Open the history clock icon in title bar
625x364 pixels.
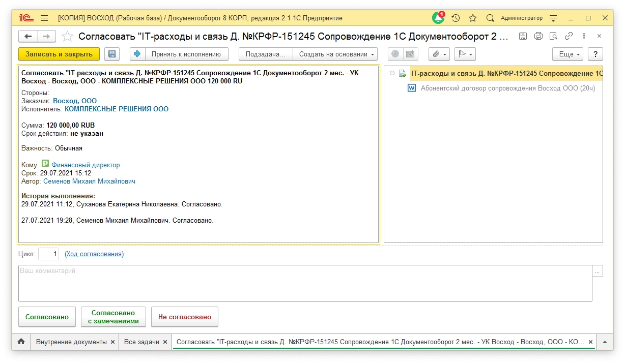coord(456,18)
